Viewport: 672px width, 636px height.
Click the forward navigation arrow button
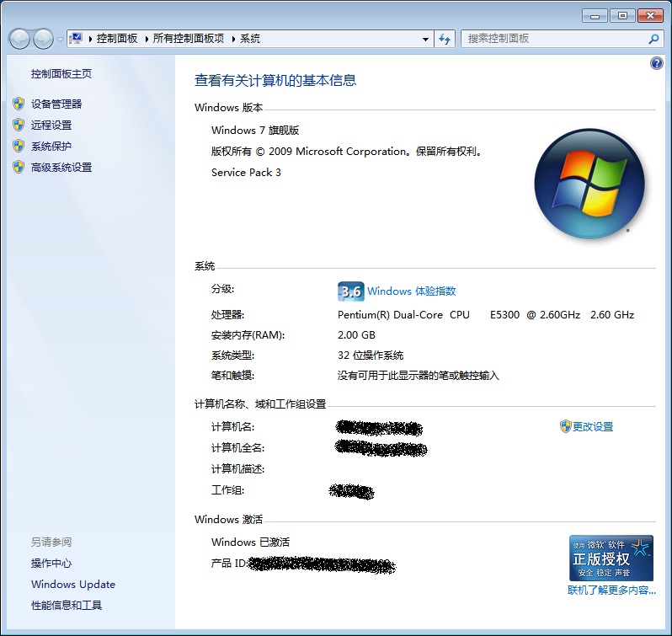(43, 40)
